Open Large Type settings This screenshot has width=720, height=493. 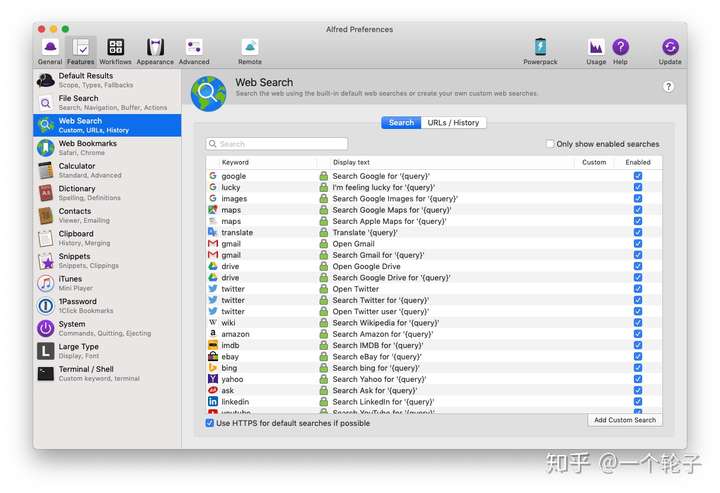click(x=107, y=351)
